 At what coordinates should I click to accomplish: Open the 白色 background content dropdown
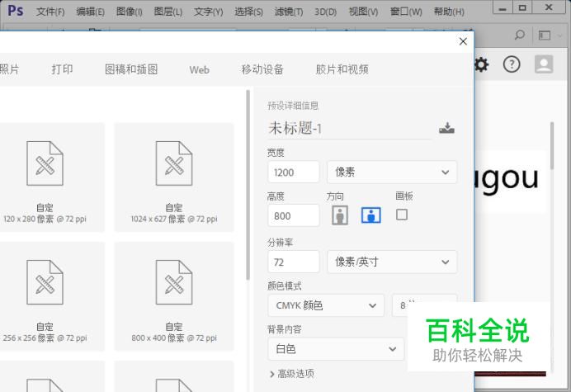(336, 349)
